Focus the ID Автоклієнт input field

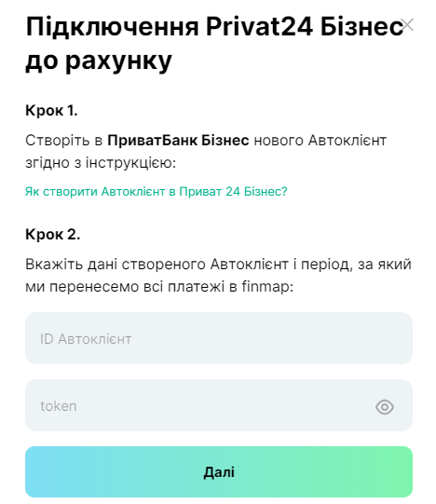(x=219, y=338)
